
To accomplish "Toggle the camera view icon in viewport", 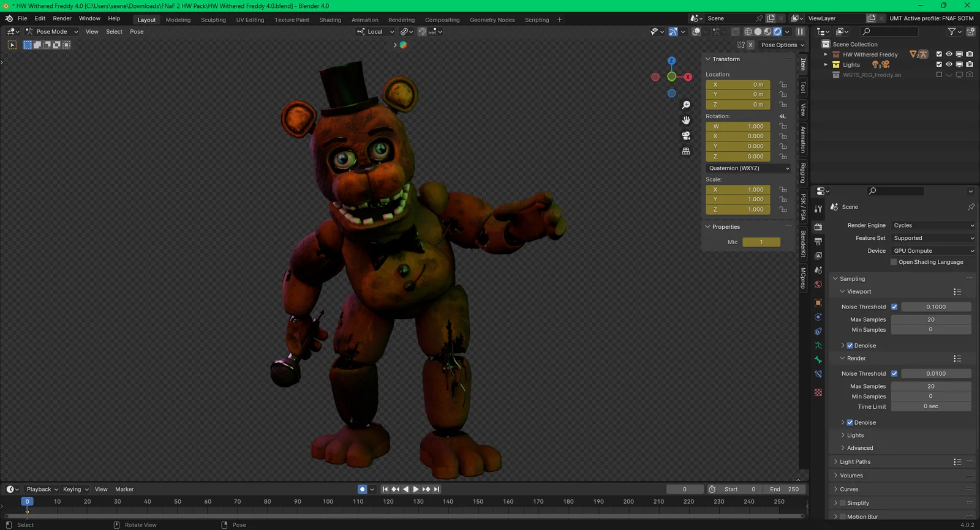I will (x=686, y=136).
